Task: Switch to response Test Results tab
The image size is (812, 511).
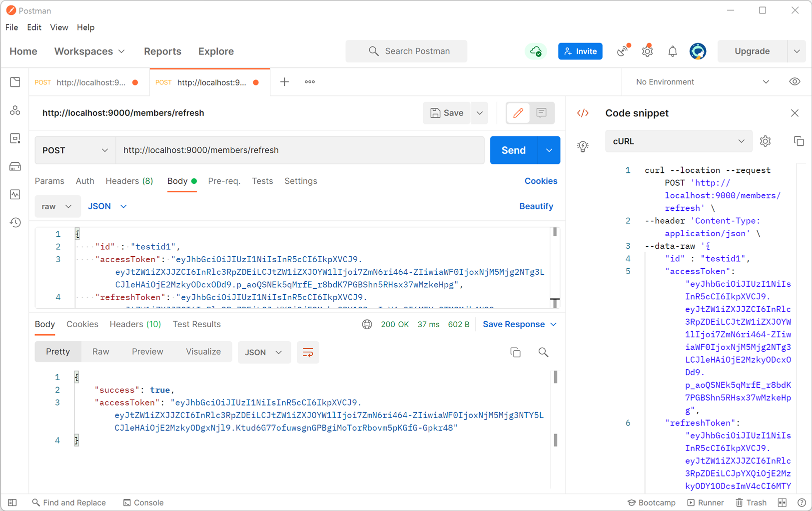Action: click(196, 325)
